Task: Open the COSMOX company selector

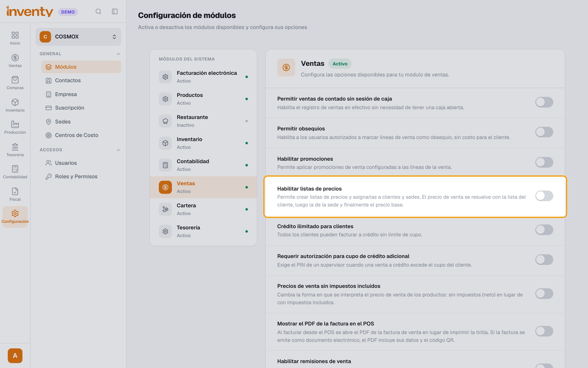Action: pyautogui.click(x=78, y=37)
